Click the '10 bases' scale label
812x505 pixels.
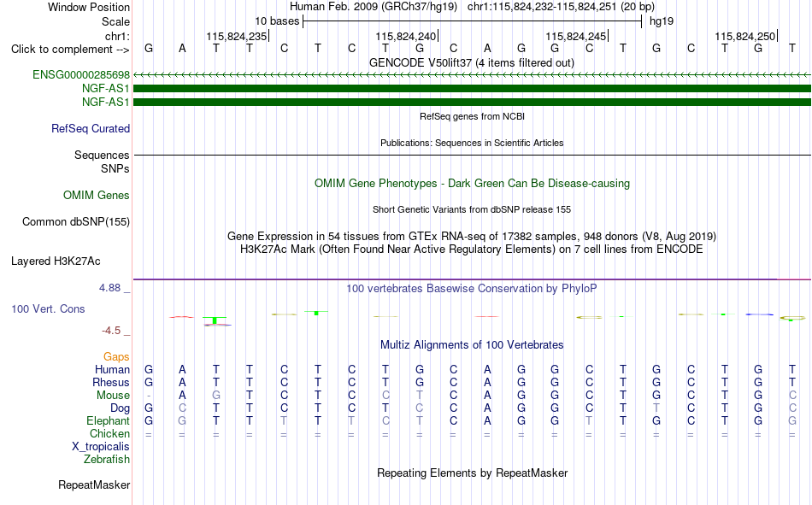pyautogui.click(x=277, y=21)
